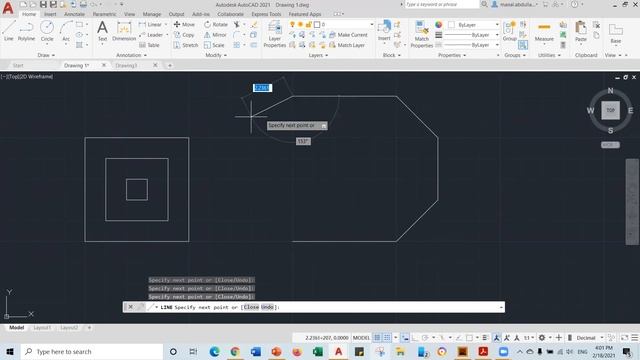Click the object color wheel swatch
Image resolution: width=640 pixels, height=360 pixels.
438,24
